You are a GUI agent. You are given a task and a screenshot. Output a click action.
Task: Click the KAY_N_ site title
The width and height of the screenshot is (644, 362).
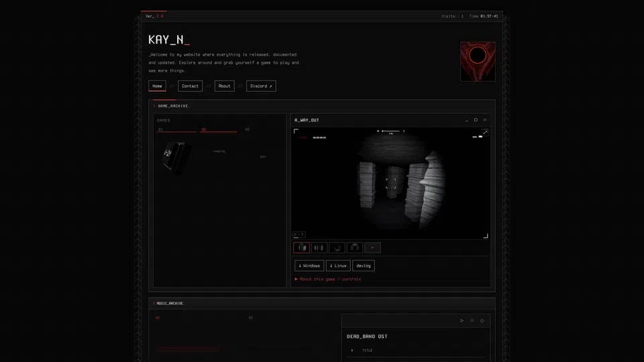(x=169, y=40)
